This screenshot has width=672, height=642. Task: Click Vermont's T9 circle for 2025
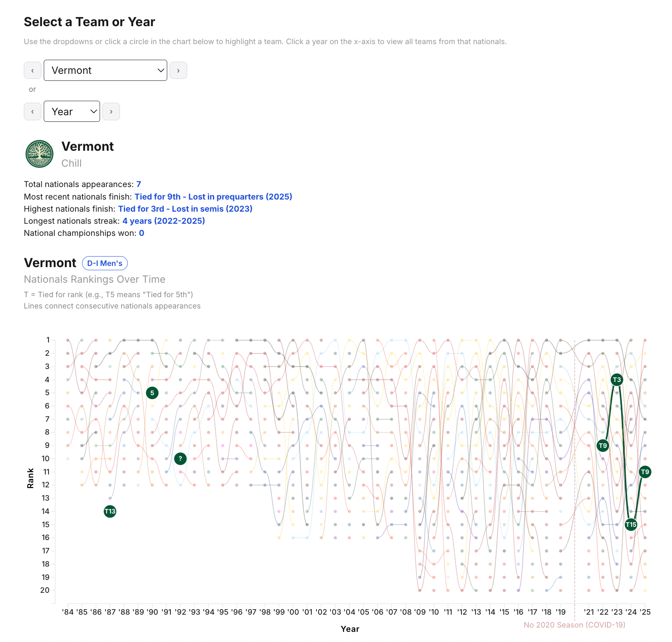point(645,472)
